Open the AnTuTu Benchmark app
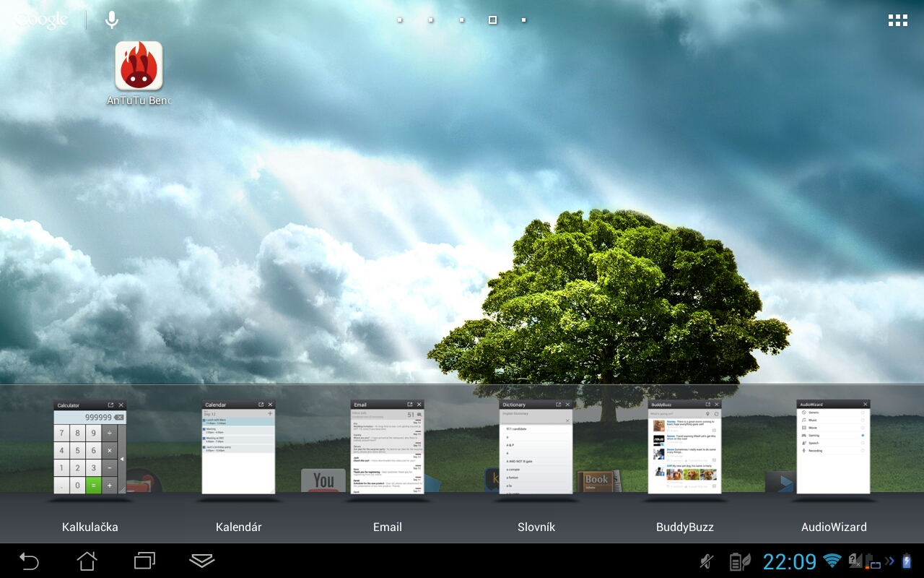Image resolution: width=924 pixels, height=578 pixels. coord(139,65)
